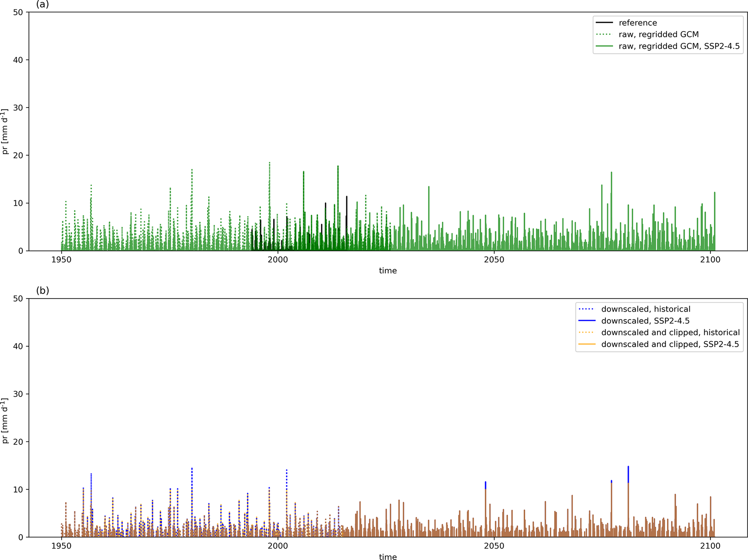Click the 'reference' legend entry label
748x560 pixels.
click(x=638, y=23)
